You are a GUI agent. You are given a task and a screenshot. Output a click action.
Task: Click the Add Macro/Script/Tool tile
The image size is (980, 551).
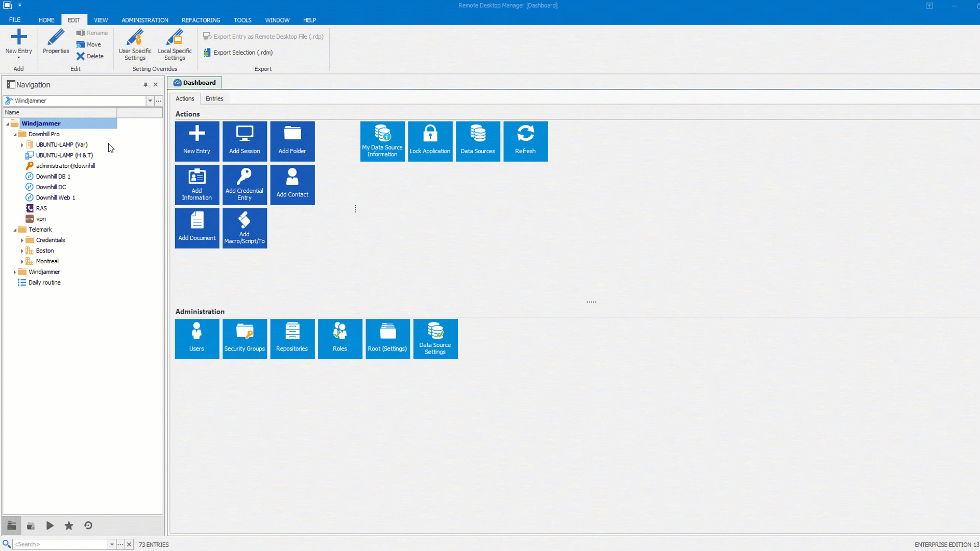click(x=244, y=228)
